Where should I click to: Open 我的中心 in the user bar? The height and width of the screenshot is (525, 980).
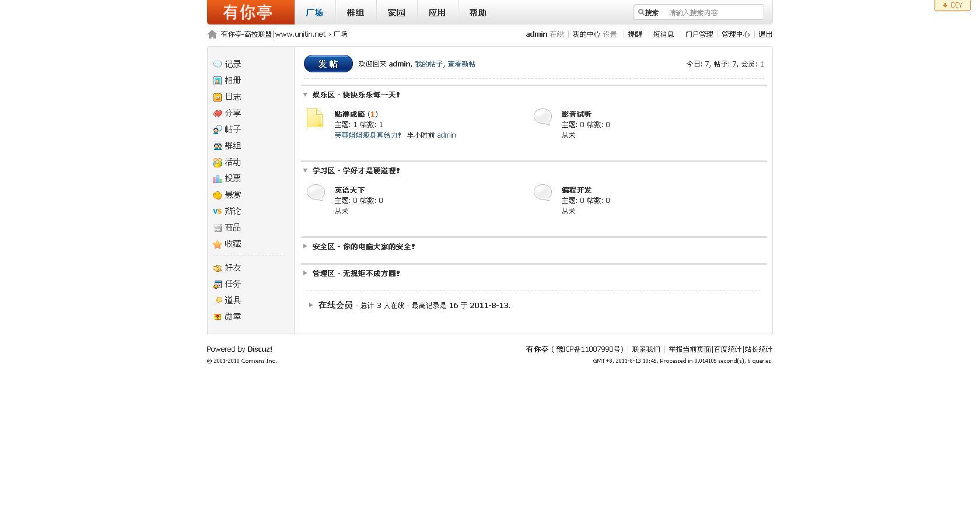[586, 34]
